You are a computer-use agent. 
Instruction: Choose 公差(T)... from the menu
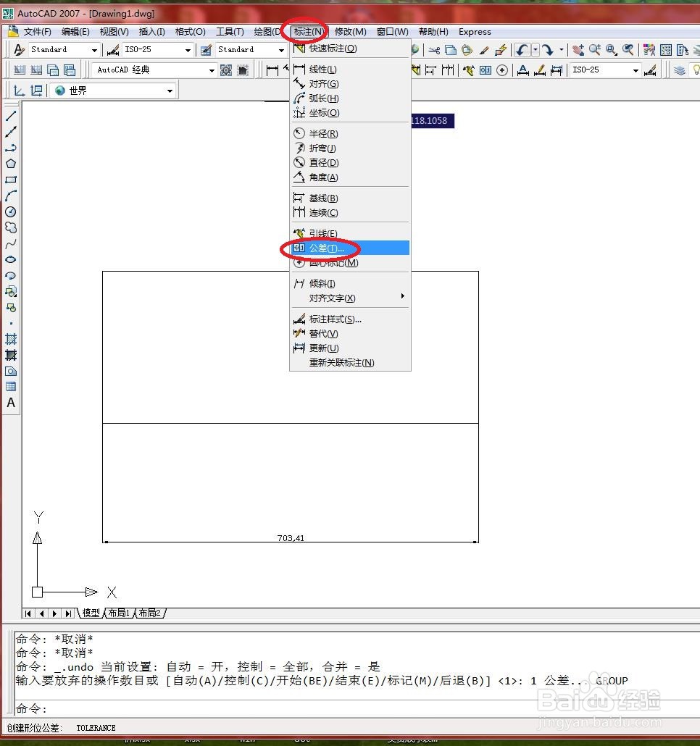350,248
